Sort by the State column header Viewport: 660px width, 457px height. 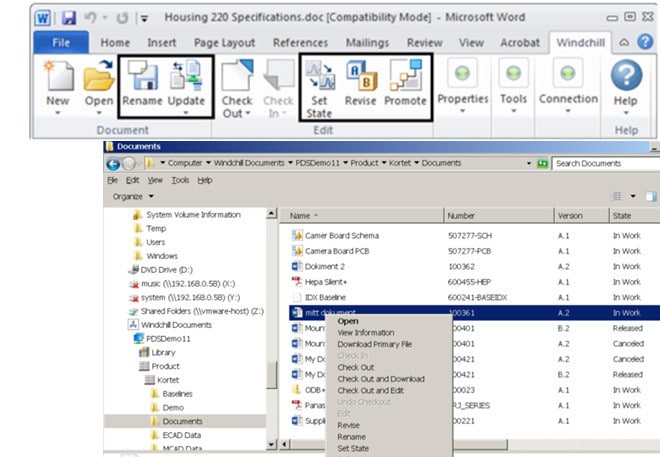(634, 216)
